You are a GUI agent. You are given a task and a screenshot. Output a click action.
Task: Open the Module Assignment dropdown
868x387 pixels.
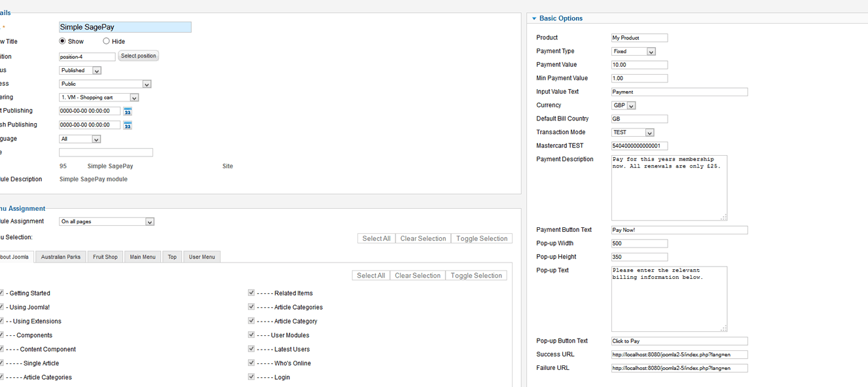click(x=107, y=221)
